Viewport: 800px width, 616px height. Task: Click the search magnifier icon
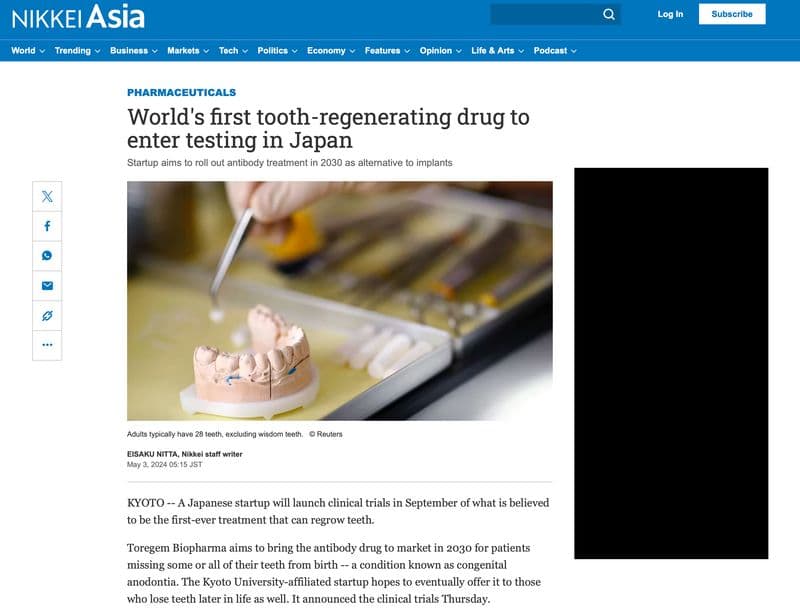609,14
